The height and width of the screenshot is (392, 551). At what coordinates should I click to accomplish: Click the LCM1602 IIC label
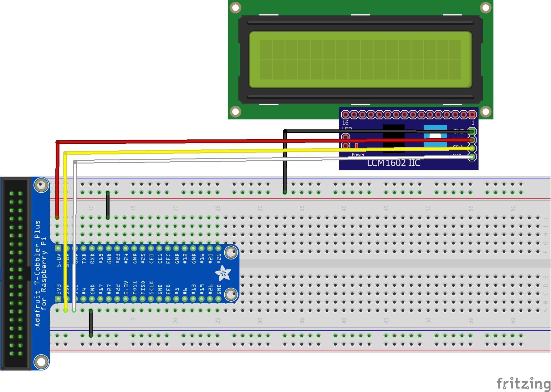(394, 163)
